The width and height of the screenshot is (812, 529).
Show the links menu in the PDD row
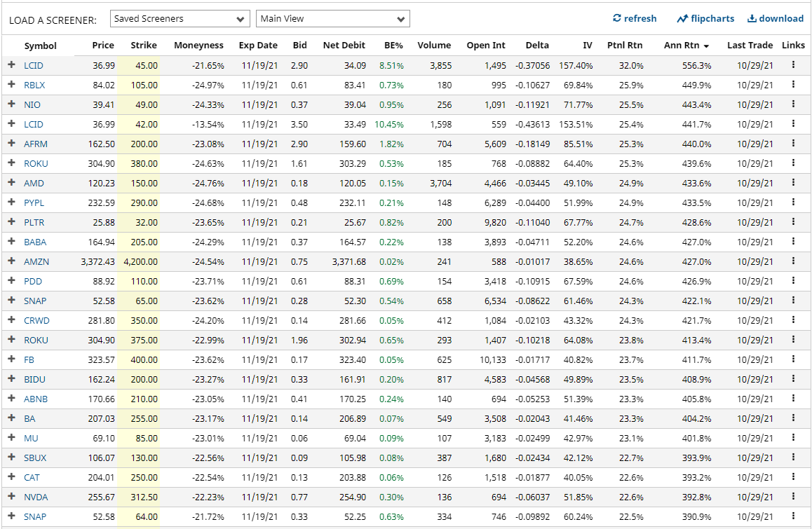[793, 281]
